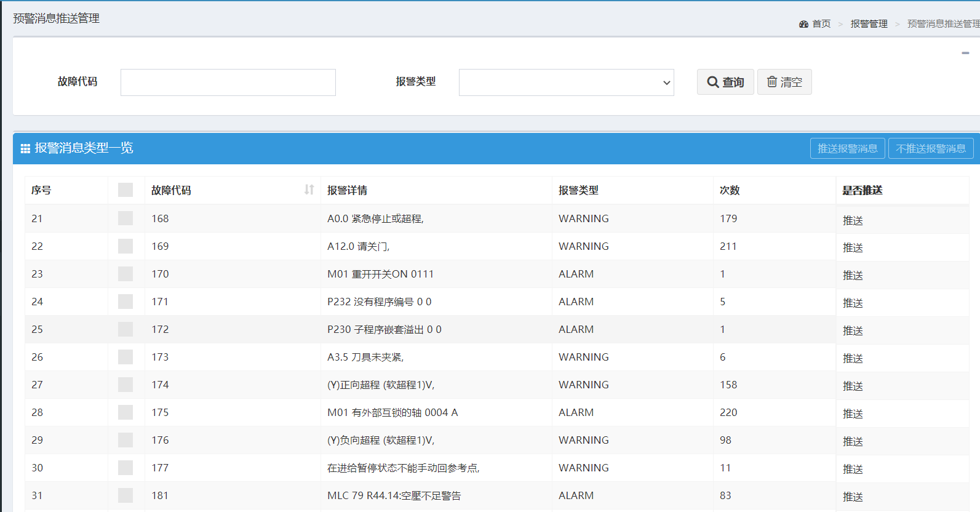Check the row with fault code 177

click(x=125, y=468)
